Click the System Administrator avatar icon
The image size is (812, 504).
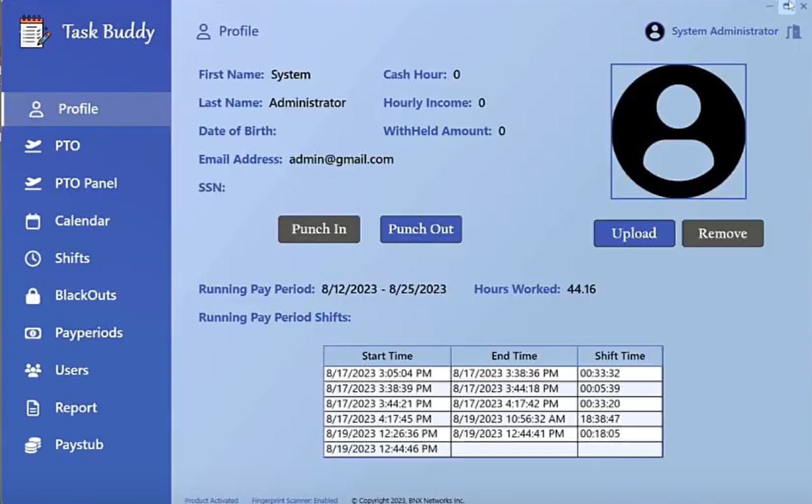click(x=654, y=31)
